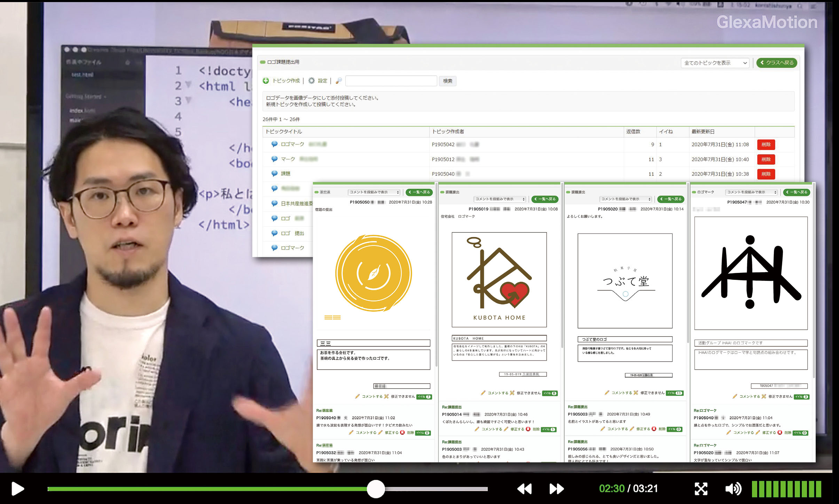This screenshot has height=504, width=839.
Task: Sort by 最新更新日 column header
Action: click(703, 132)
